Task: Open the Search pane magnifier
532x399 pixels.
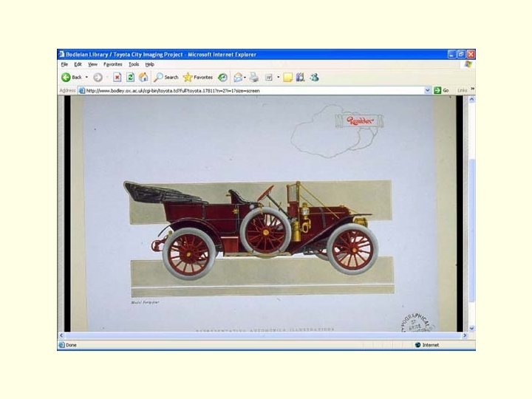Action: pos(166,78)
